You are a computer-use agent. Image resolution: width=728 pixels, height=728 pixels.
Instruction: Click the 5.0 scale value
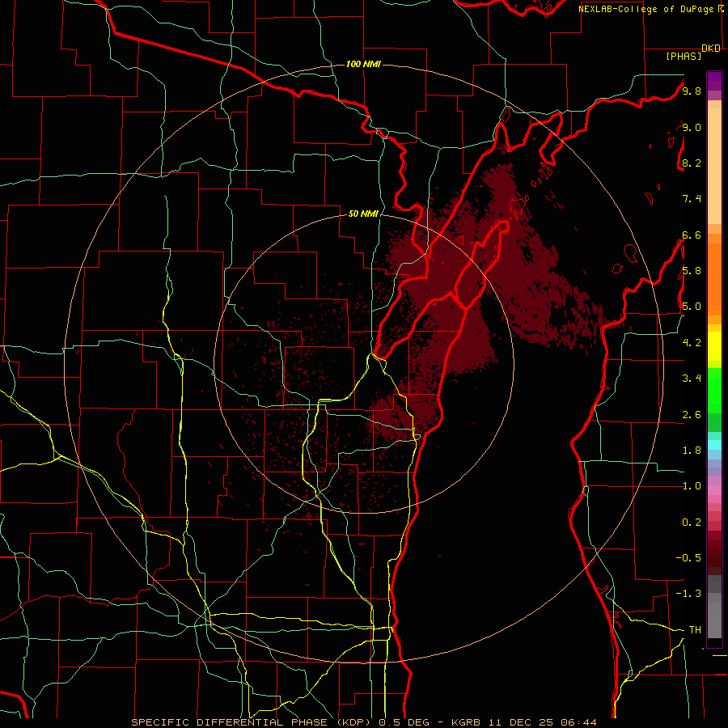[692, 307]
